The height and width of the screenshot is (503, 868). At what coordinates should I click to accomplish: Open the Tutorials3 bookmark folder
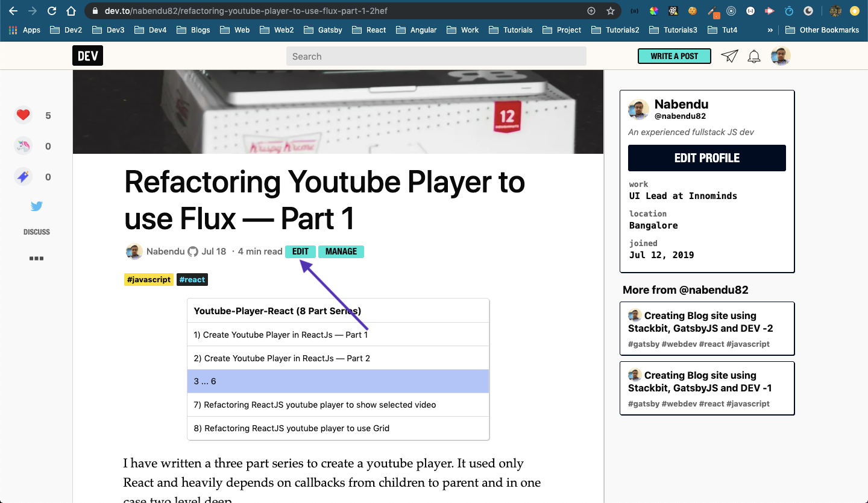[673, 30]
